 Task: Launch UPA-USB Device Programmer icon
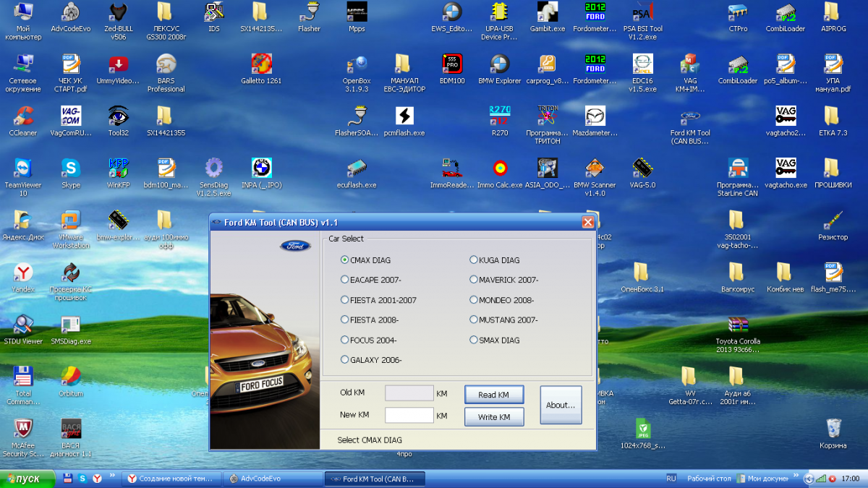click(x=499, y=21)
